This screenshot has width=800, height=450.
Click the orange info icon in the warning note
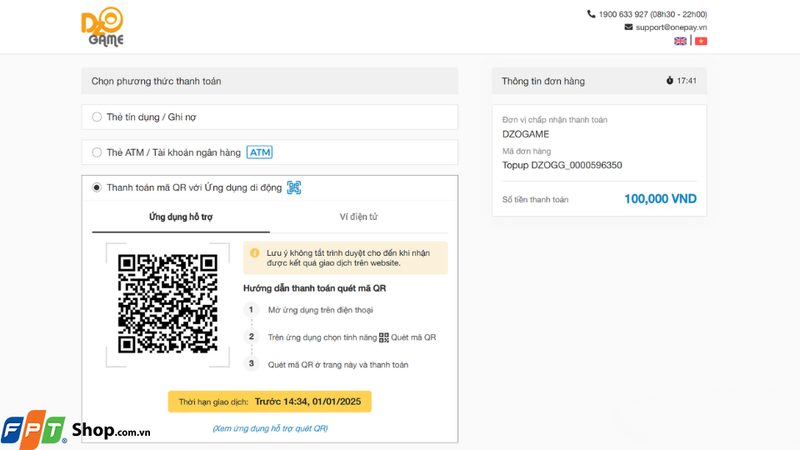pyautogui.click(x=255, y=253)
